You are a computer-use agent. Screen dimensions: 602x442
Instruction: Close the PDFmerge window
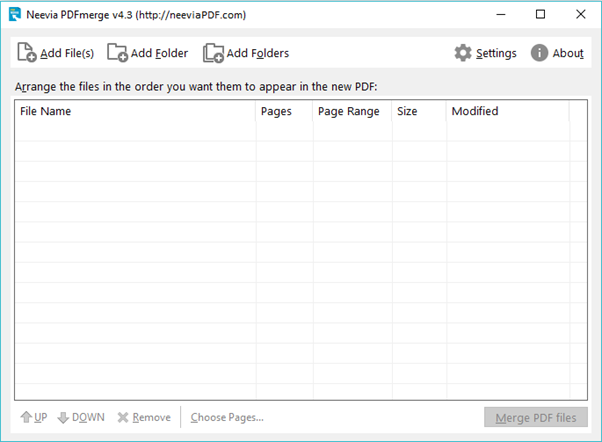tap(580, 15)
